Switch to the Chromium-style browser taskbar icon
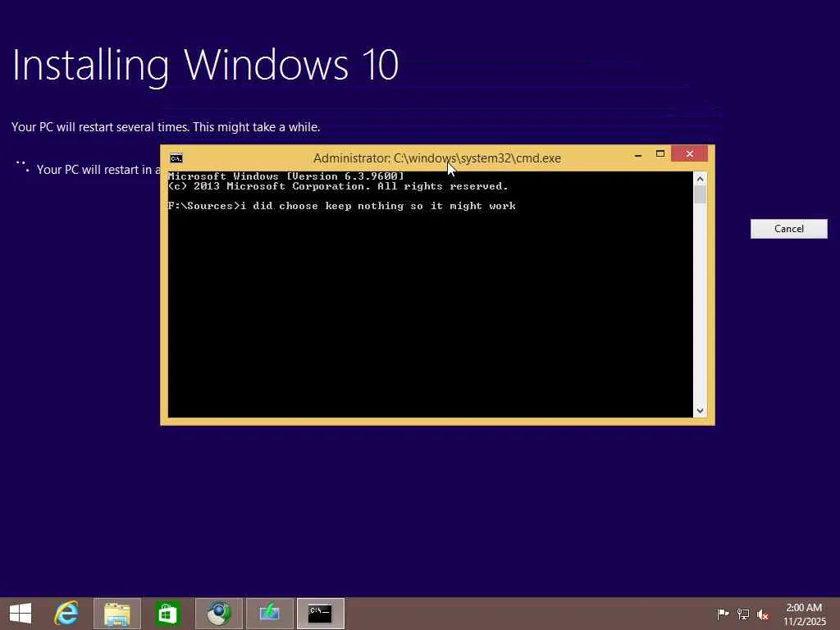The width and height of the screenshot is (840, 630). (218, 614)
